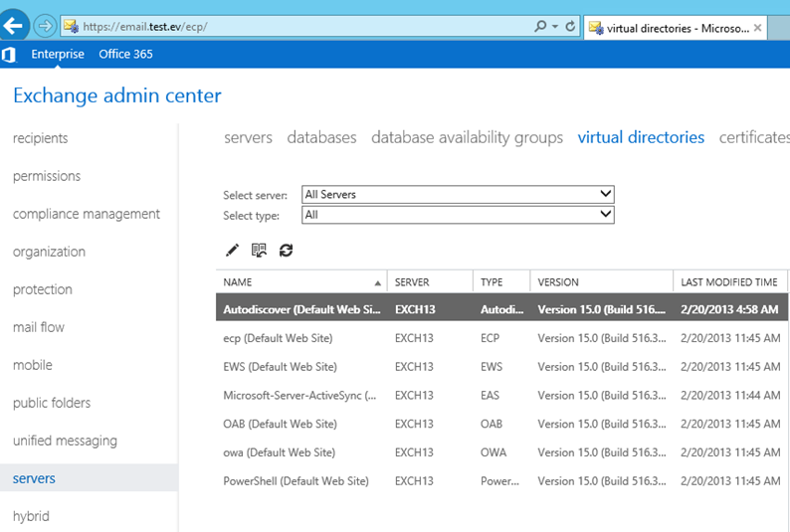Select OAB (Default Web Site) row
The height and width of the screenshot is (532, 790).
(x=501, y=424)
